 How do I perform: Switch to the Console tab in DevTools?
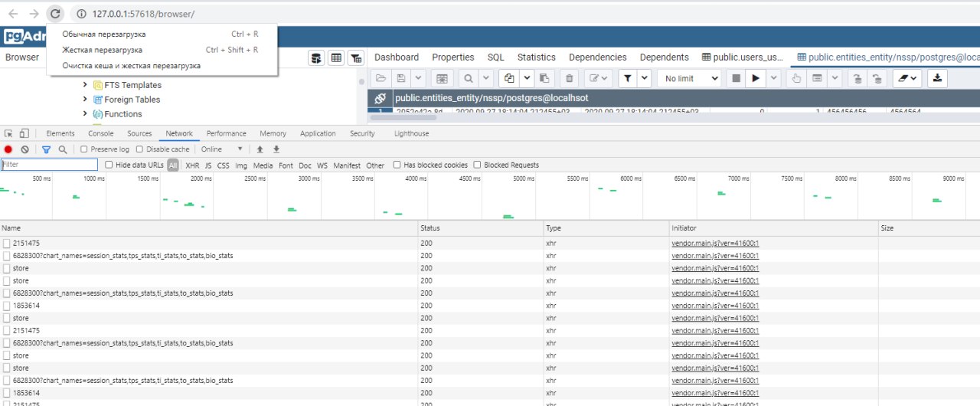(x=100, y=133)
